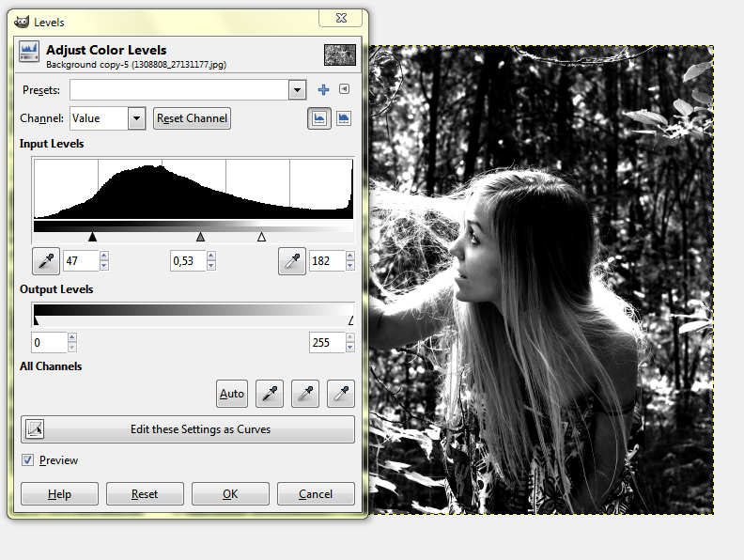The image size is (744, 560).
Task: Open the Channel dropdown showing Value
Action: point(108,118)
